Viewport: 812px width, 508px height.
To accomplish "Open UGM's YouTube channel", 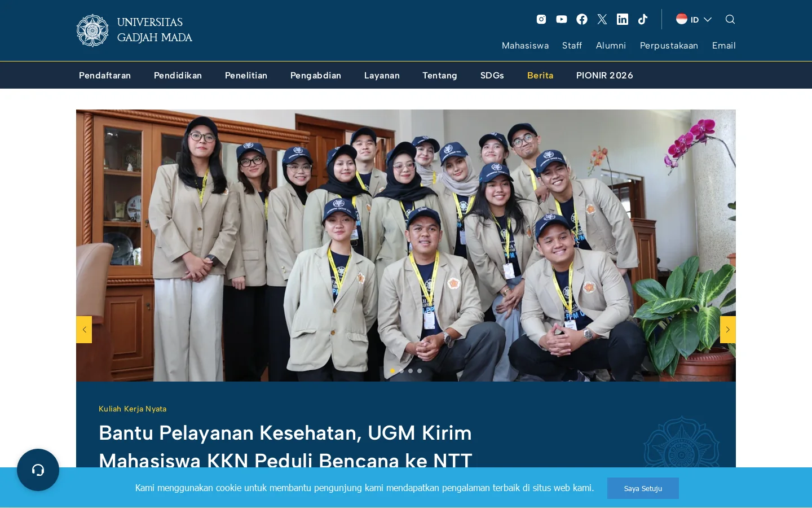I will [x=562, y=19].
